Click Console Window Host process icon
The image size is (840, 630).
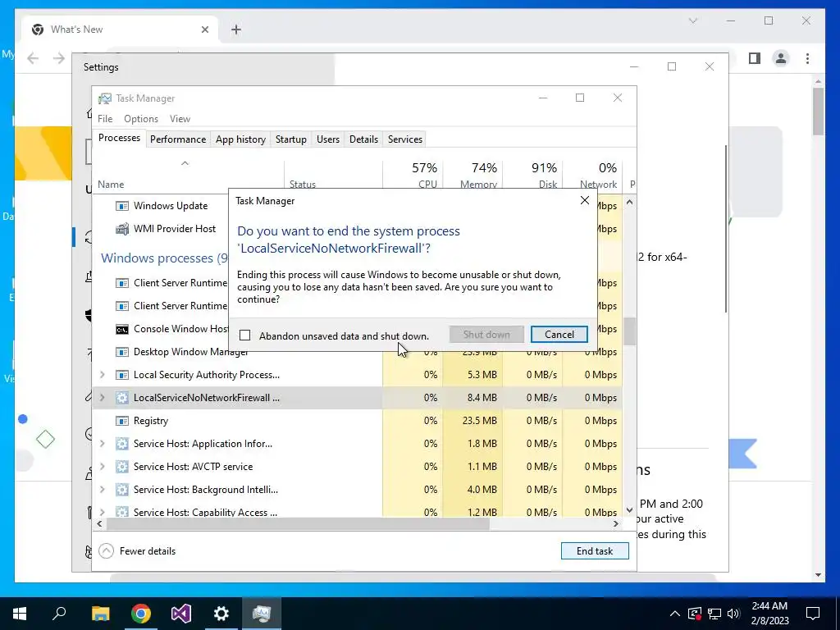[x=122, y=329]
